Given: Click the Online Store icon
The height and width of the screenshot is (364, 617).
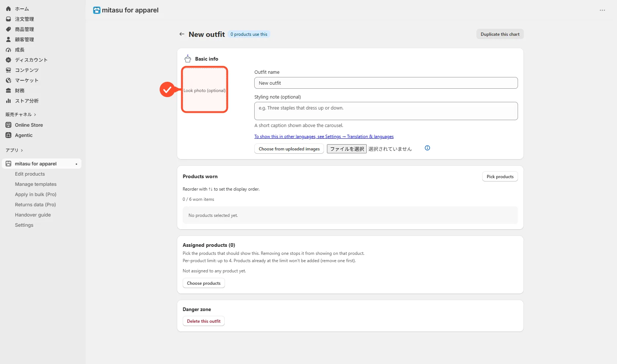Looking at the screenshot, I should (8, 125).
